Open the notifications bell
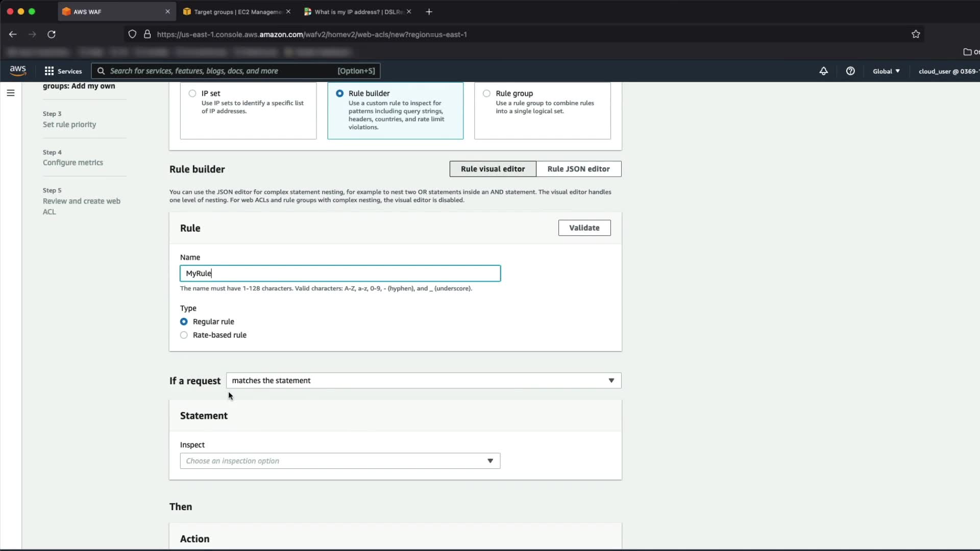 pos(823,71)
